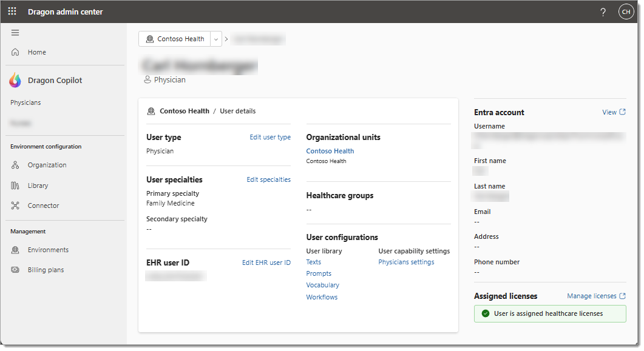Viewport: 644px width, 351px height.
Task: Click the Organization hierarchy icon
Action: click(x=15, y=165)
